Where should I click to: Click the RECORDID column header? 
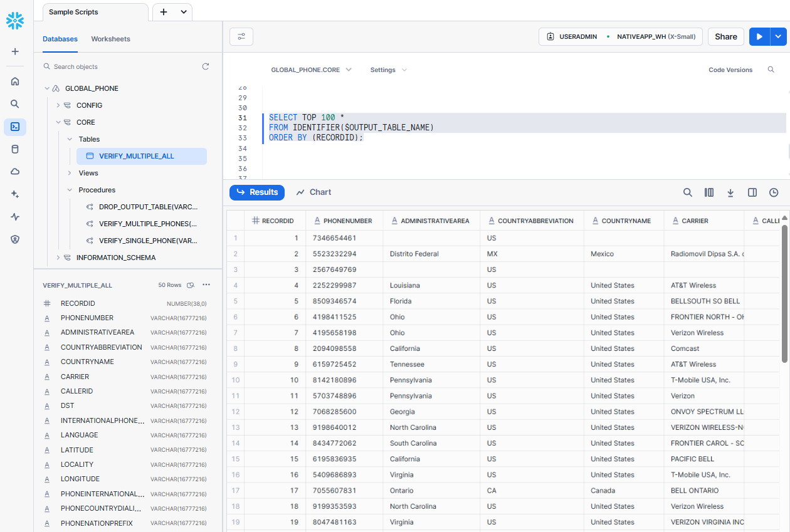(275, 221)
